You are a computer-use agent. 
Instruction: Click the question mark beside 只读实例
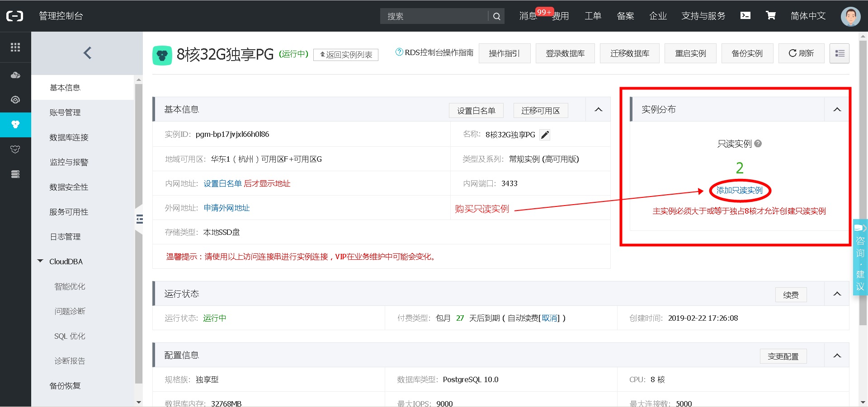(758, 144)
